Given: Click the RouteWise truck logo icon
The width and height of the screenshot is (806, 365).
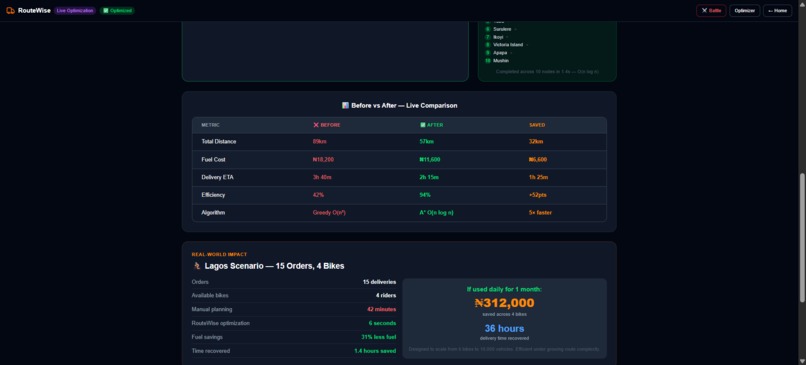Looking at the screenshot, I should pos(10,10).
